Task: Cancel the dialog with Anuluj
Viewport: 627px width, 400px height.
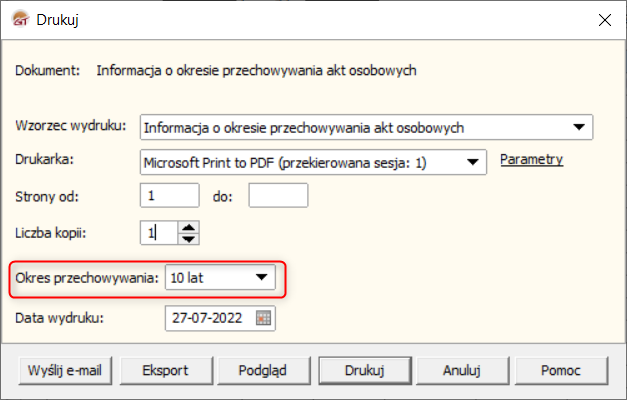Action: [462, 370]
